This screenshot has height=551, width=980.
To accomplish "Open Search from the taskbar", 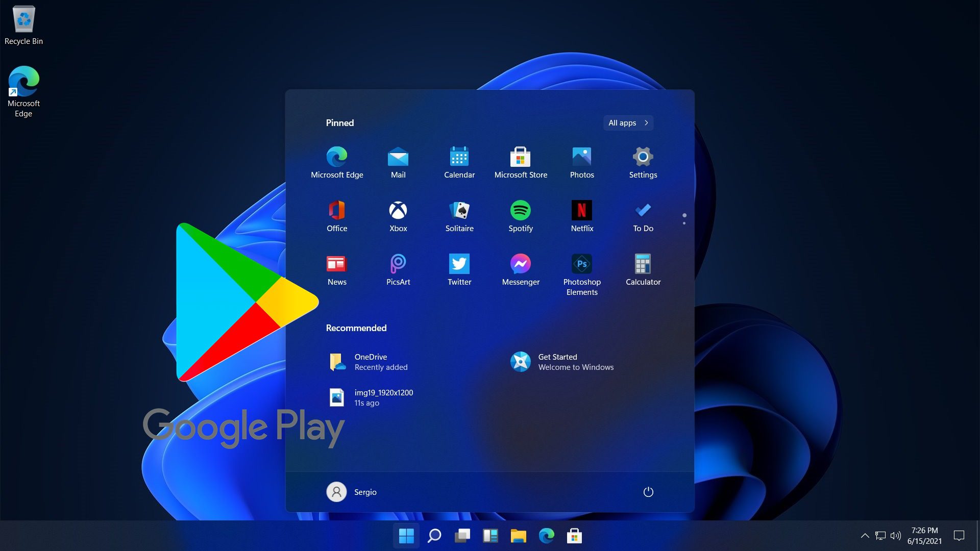I will click(x=434, y=536).
